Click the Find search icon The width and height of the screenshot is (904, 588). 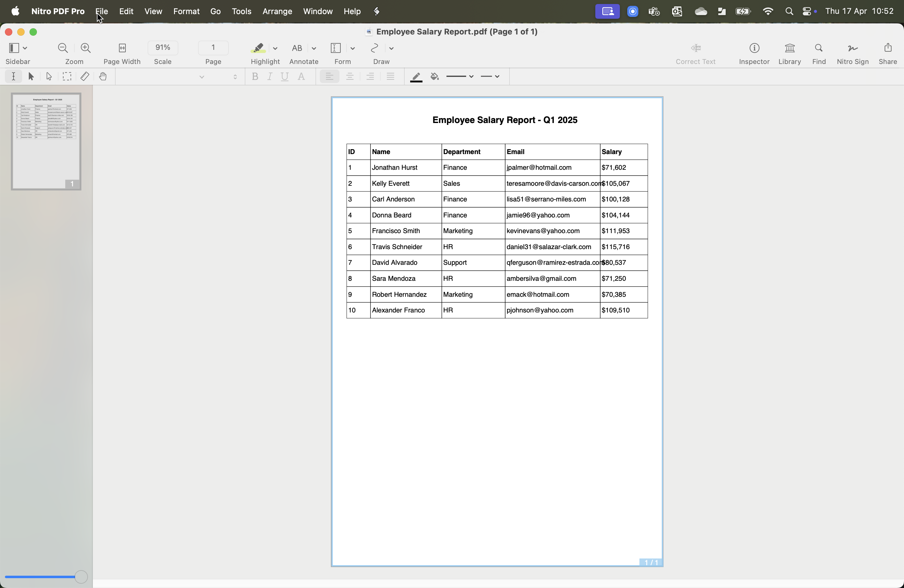(x=819, y=48)
